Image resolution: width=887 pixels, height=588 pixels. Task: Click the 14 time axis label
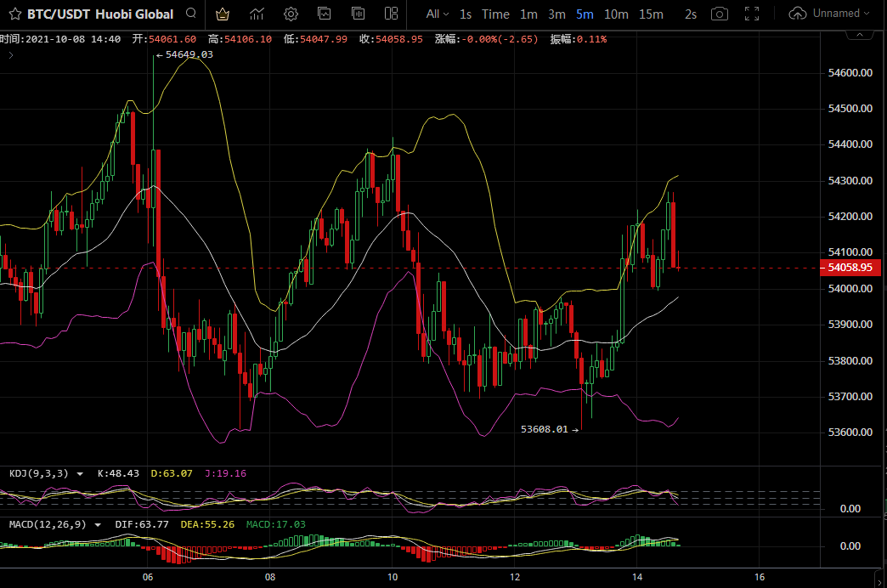(x=637, y=577)
